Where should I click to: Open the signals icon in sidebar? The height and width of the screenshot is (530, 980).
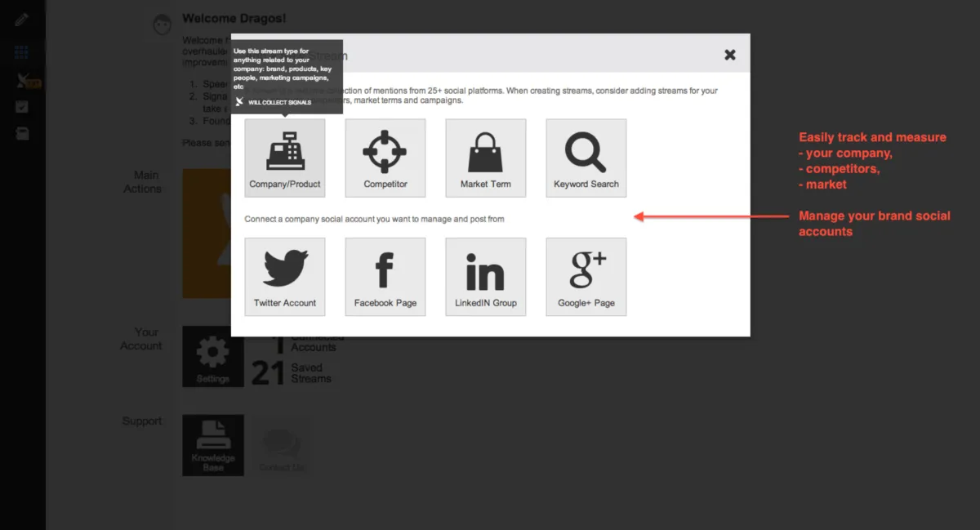[x=24, y=80]
